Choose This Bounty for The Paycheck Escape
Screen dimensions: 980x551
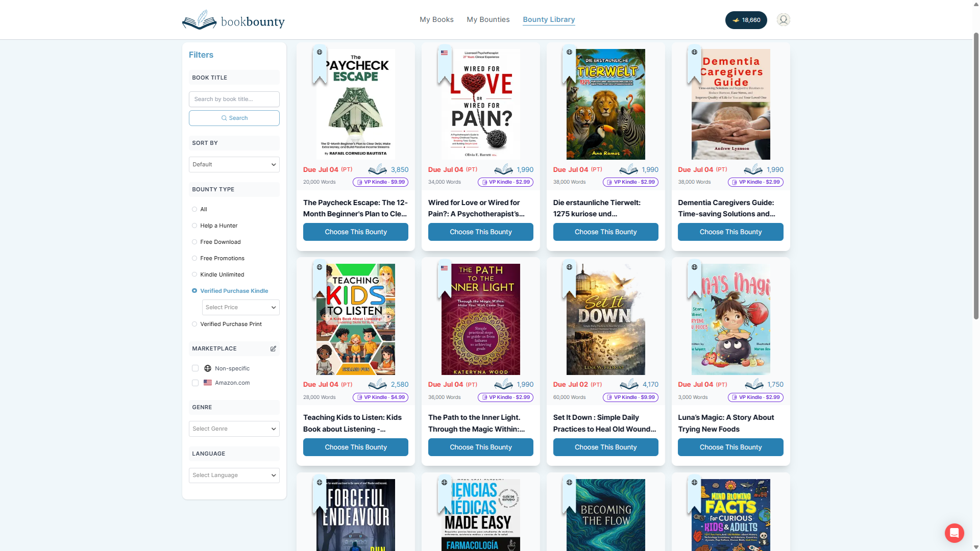(356, 232)
